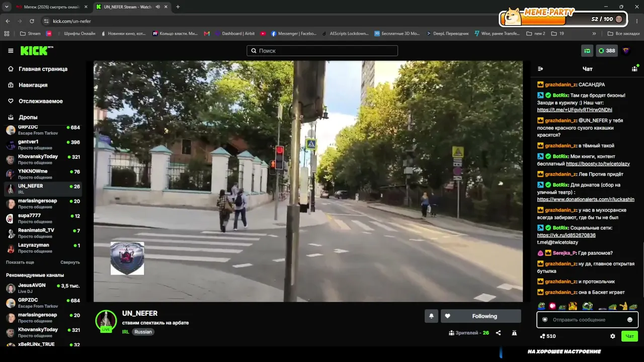Open the donationalerts.com link in chat
This screenshot has width=644, height=362.
(586, 199)
